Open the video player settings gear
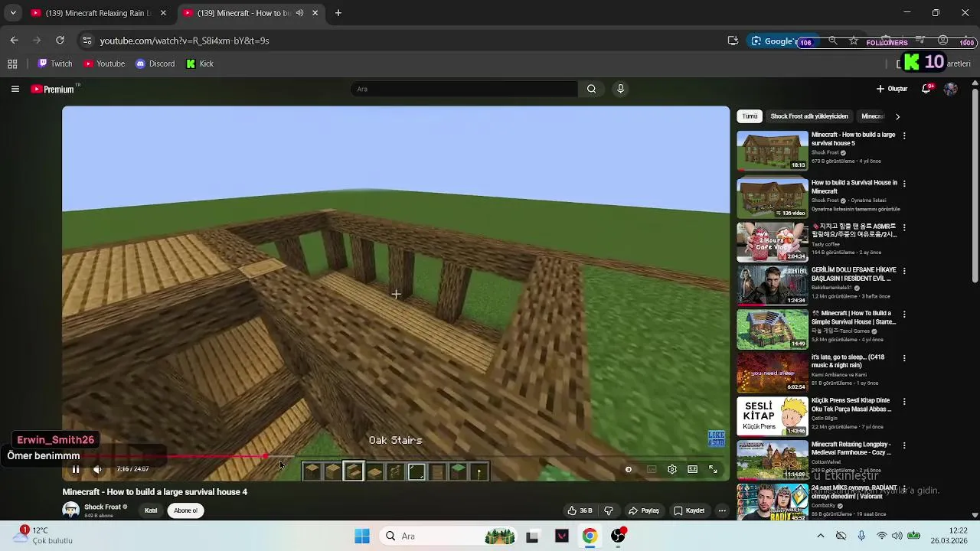This screenshot has height=551, width=980. pos(672,469)
